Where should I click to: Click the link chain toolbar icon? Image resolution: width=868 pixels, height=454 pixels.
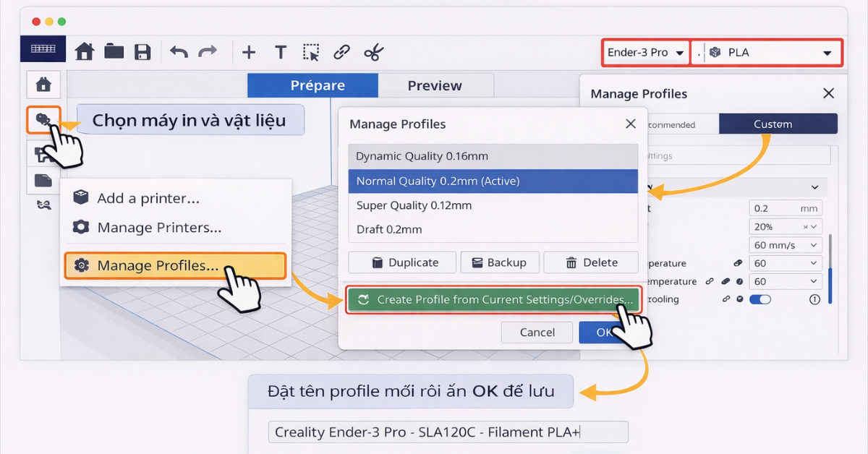click(x=341, y=52)
